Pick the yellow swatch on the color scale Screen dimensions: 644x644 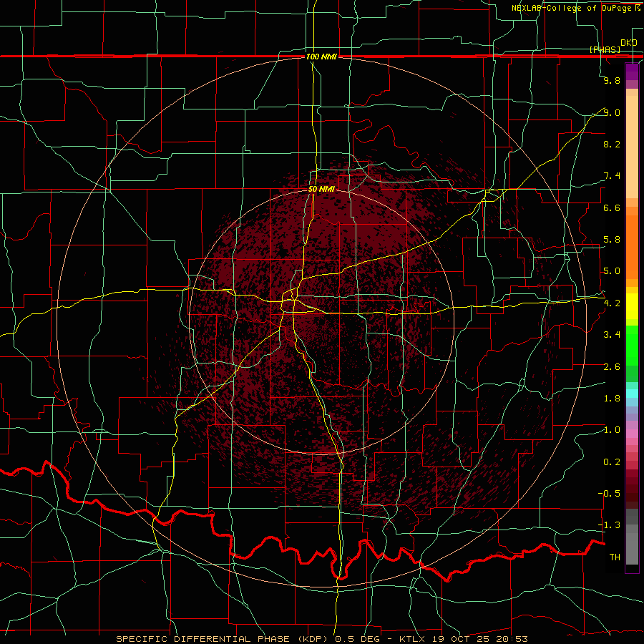pos(632,306)
